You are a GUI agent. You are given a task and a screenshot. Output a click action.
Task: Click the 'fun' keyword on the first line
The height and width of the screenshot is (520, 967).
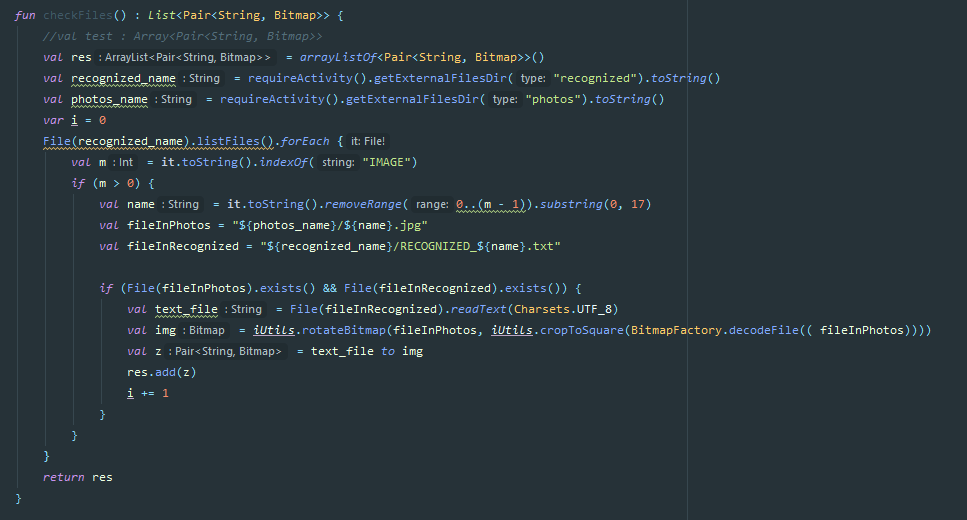click(x=25, y=15)
